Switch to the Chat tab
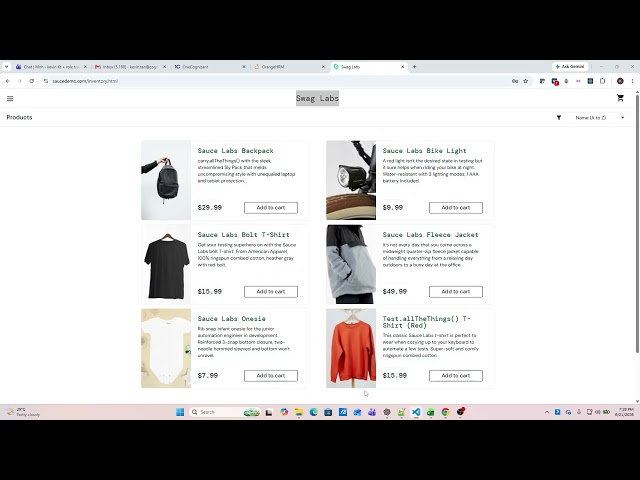640x480 pixels. [51, 67]
